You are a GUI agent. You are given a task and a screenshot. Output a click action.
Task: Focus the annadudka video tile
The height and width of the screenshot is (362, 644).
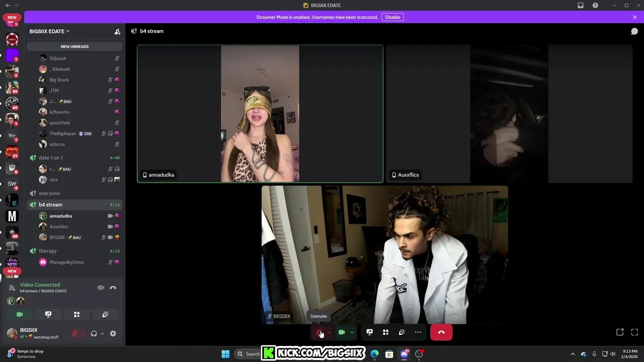(260, 114)
